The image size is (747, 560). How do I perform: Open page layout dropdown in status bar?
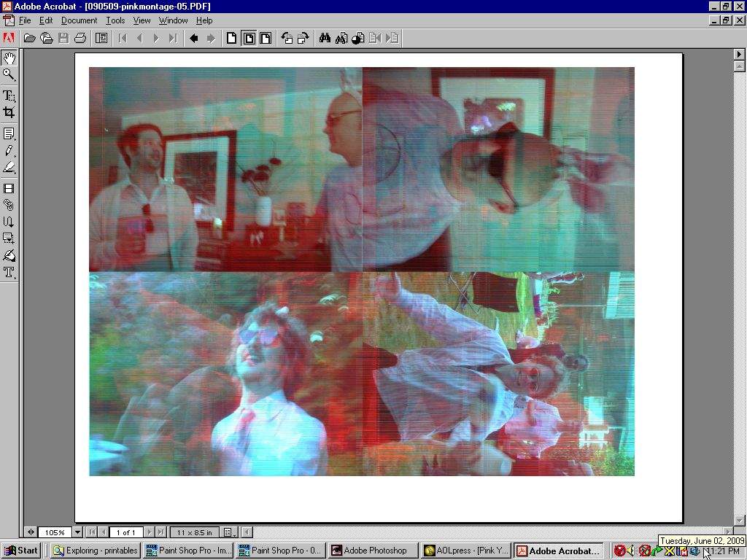pyautogui.click(x=228, y=532)
